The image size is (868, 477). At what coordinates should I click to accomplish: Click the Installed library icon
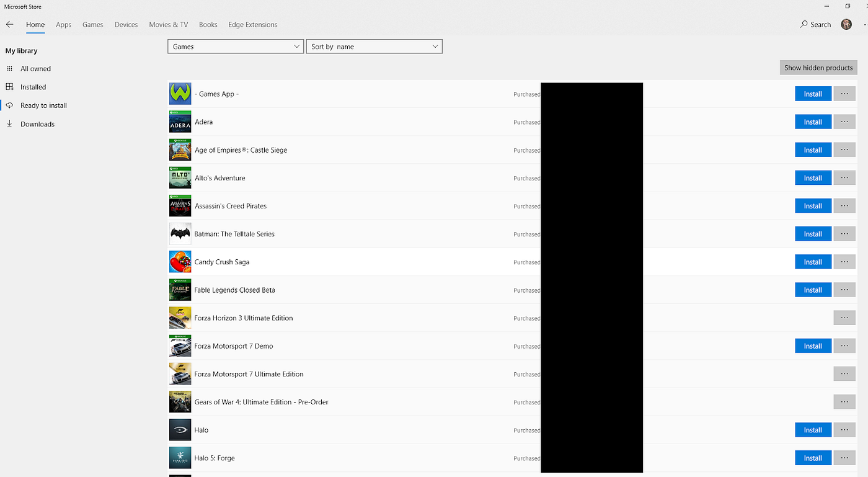[9, 87]
